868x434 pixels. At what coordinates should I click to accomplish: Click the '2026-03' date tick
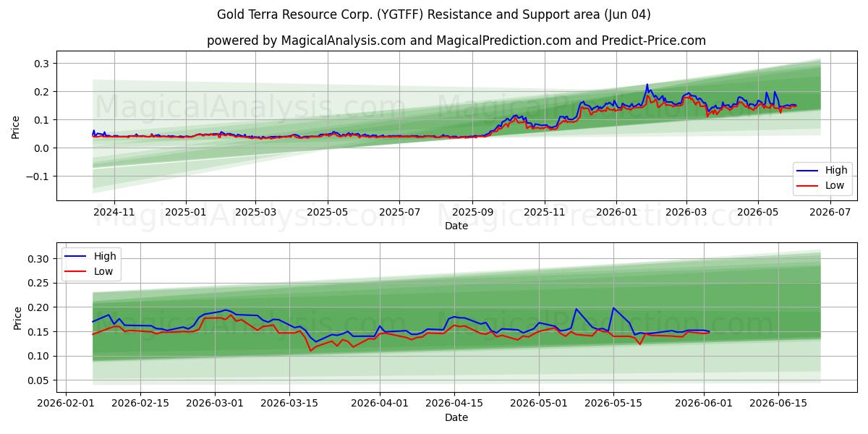point(686,212)
